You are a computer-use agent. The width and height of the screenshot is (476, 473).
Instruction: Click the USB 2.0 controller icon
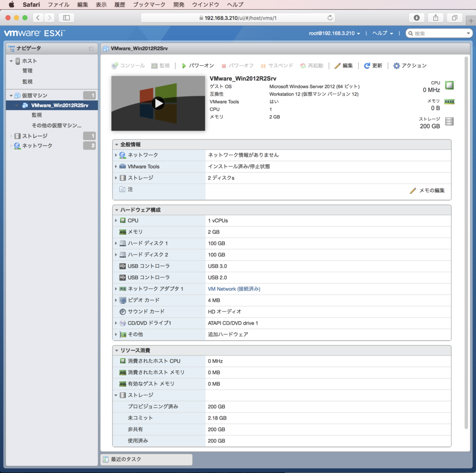coord(123,277)
